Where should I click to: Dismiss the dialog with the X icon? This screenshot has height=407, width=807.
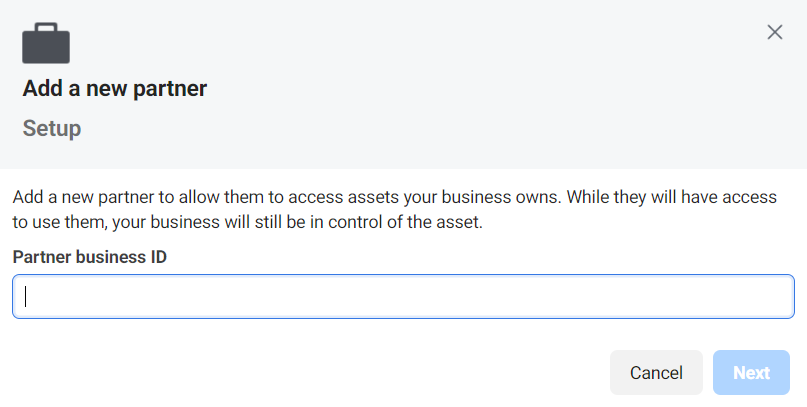[x=775, y=32]
